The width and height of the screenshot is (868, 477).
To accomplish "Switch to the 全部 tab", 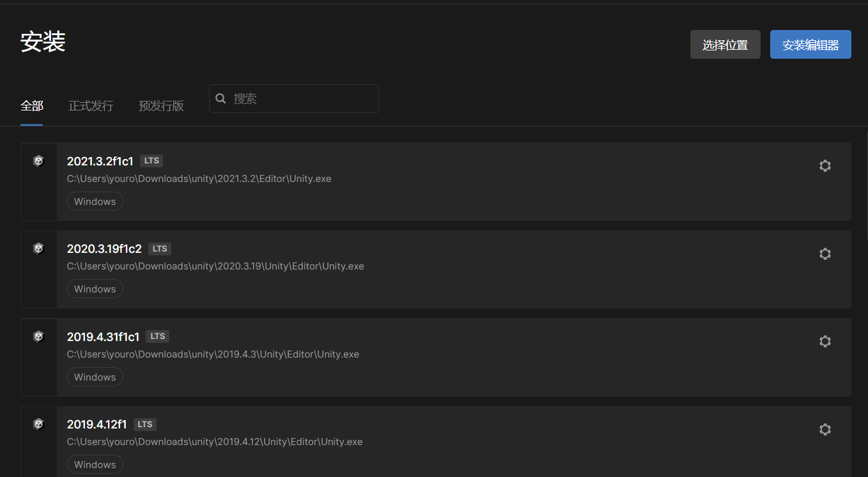I will tap(32, 106).
